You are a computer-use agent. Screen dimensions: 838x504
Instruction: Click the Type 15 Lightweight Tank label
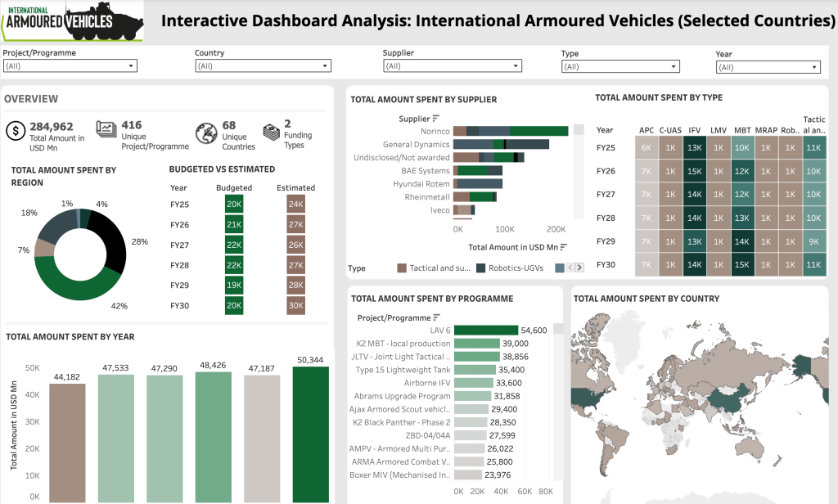pos(403,370)
